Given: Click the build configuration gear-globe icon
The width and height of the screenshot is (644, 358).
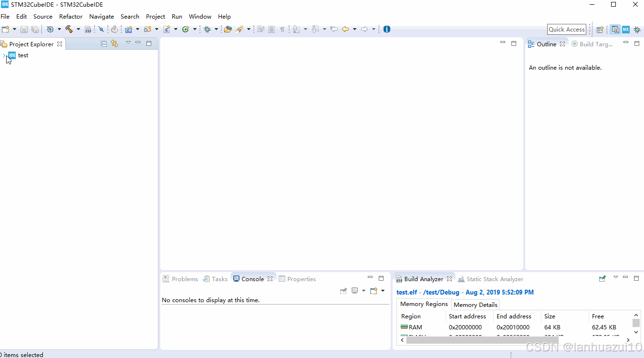Looking at the screenshot, I should click(50, 29).
